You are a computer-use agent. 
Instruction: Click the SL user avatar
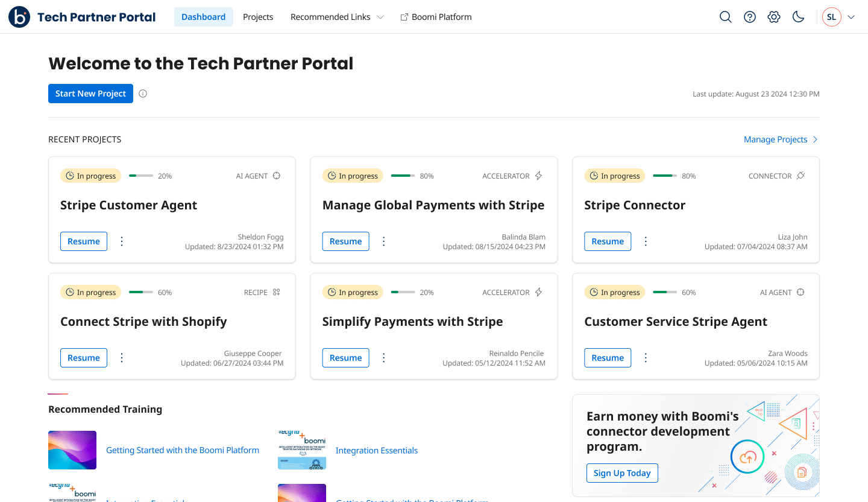tap(831, 17)
